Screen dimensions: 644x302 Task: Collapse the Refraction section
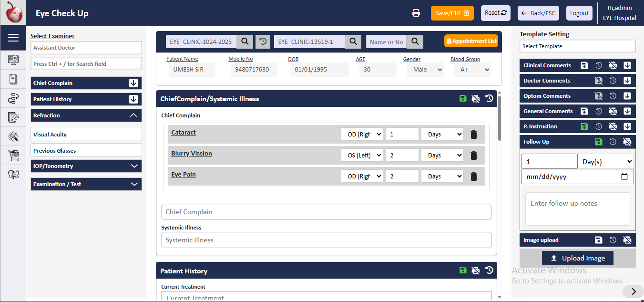coord(133,115)
